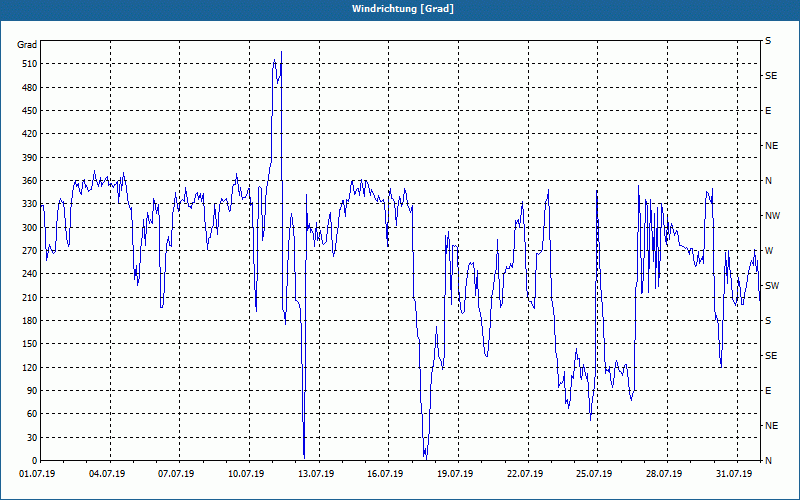This screenshot has width=800, height=500.
Task: Click the date label 28.07.19
Action: (664, 474)
